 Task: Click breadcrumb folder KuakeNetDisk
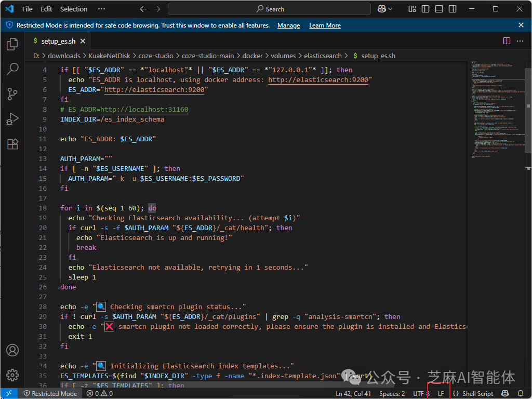pos(109,56)
